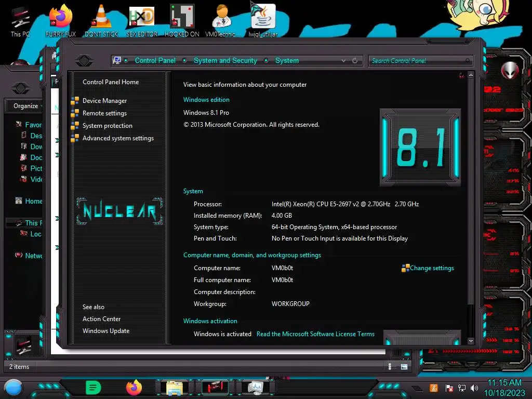This screenshot has height=399, width=532.
Task: Click the network tray icon
Action: tap(462, 388)
